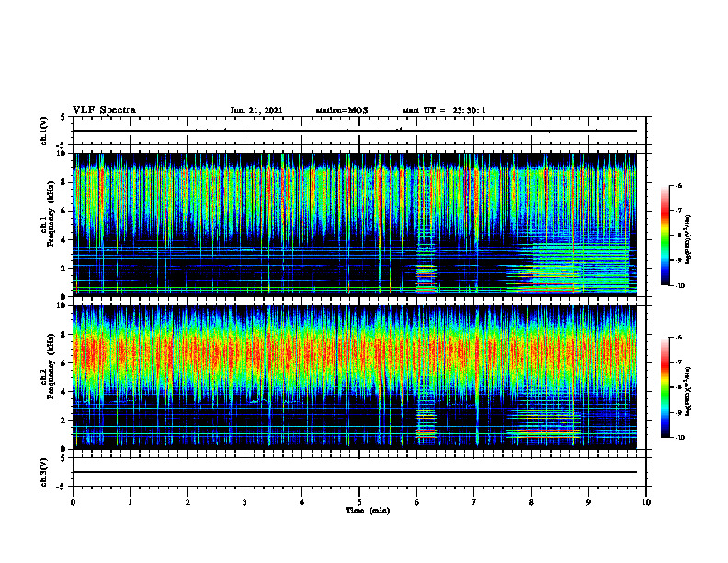Click the ch.1 "Frequency (kHz)" axis label
728x563 pixels.
(51, 214)
